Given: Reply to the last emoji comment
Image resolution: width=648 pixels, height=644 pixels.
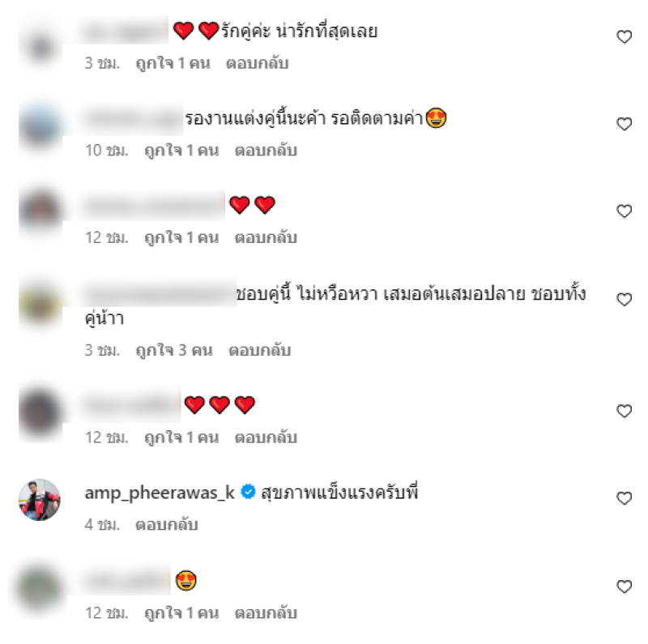Looking at the screenshot, I should (266, 613).
